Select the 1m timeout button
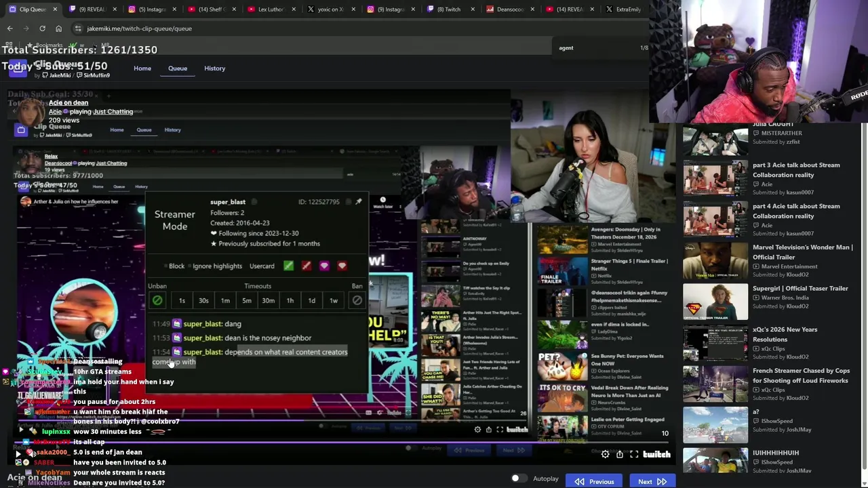Image resolution: width=868 pixels, height=488 pixels. click(225, 300)
